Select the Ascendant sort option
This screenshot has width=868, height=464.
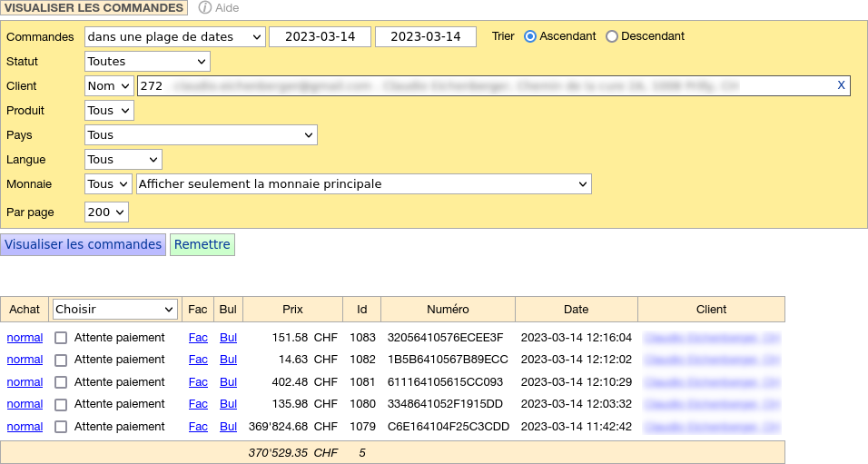coord(530,36)
